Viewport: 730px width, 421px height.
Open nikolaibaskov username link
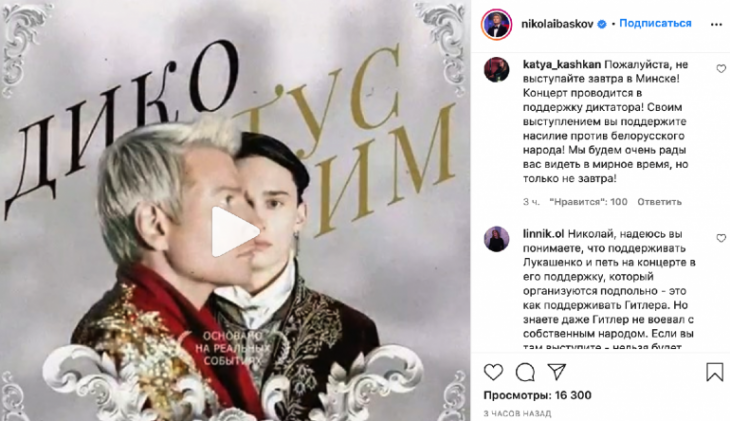[557, 24]
